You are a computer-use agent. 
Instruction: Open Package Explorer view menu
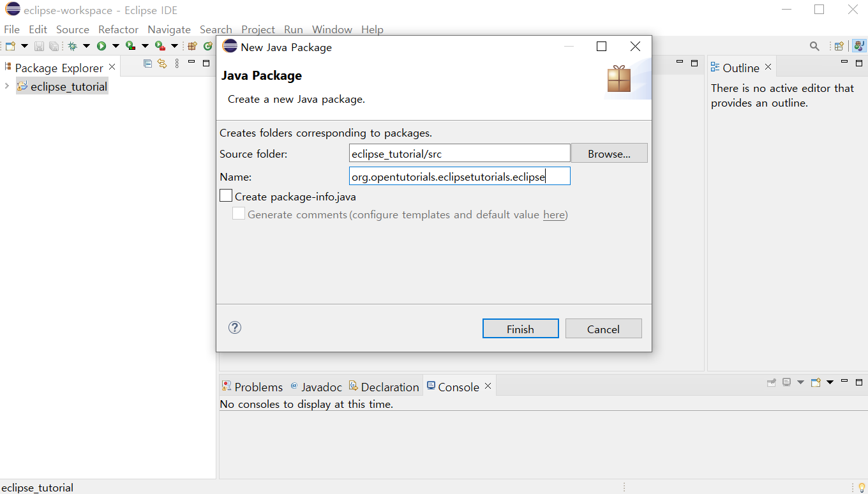click(177, 63)
